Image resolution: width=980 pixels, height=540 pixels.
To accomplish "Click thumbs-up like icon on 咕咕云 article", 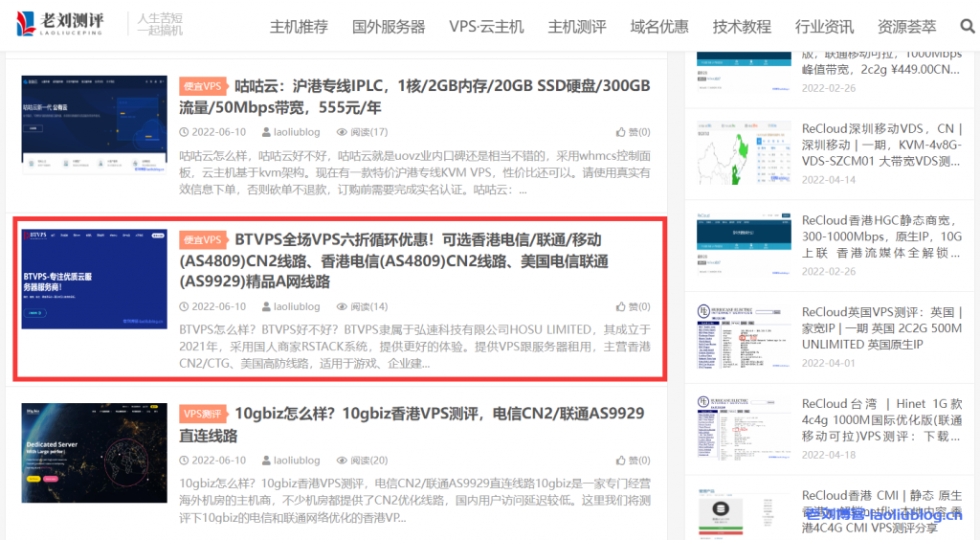I will click(621, 132).
